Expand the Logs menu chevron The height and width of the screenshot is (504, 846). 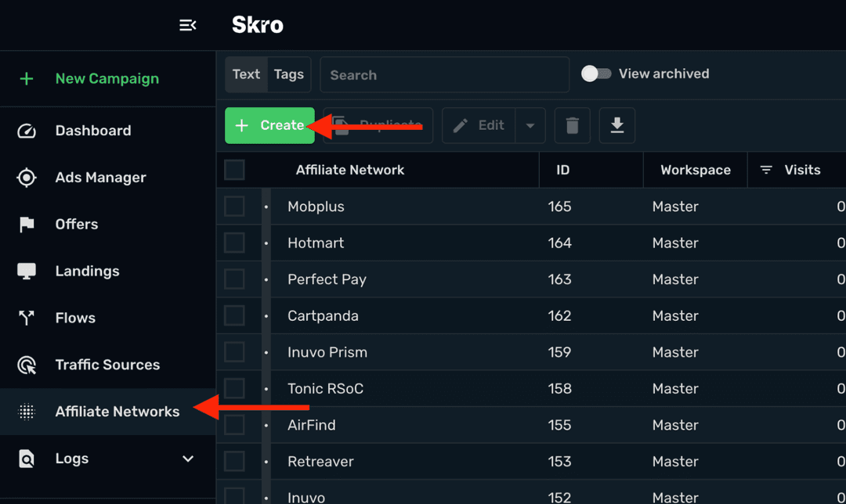pyautogui.click(x=188, y=459)
